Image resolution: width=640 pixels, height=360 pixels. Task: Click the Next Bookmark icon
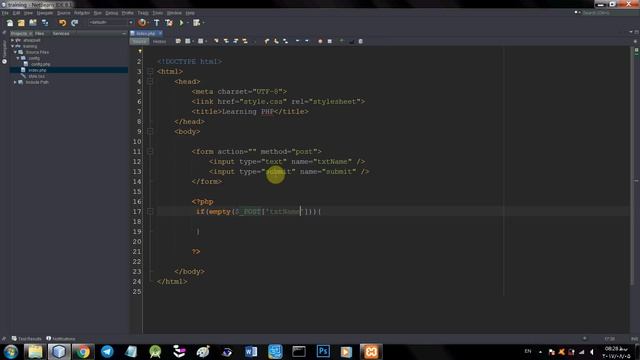[x=276, y=41]
